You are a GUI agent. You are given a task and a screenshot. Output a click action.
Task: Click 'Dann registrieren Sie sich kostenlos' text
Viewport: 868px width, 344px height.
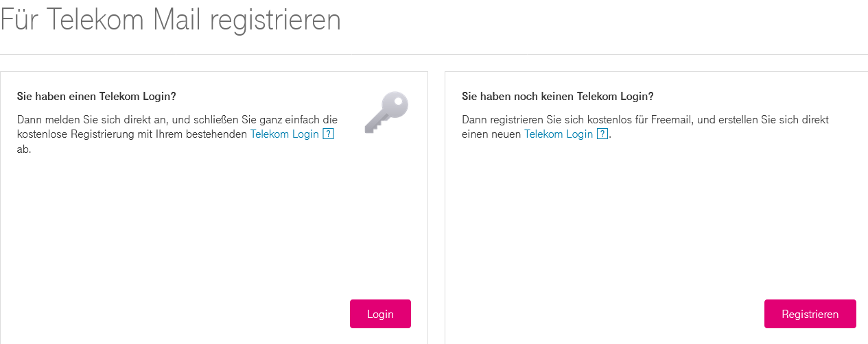point(540,119)
